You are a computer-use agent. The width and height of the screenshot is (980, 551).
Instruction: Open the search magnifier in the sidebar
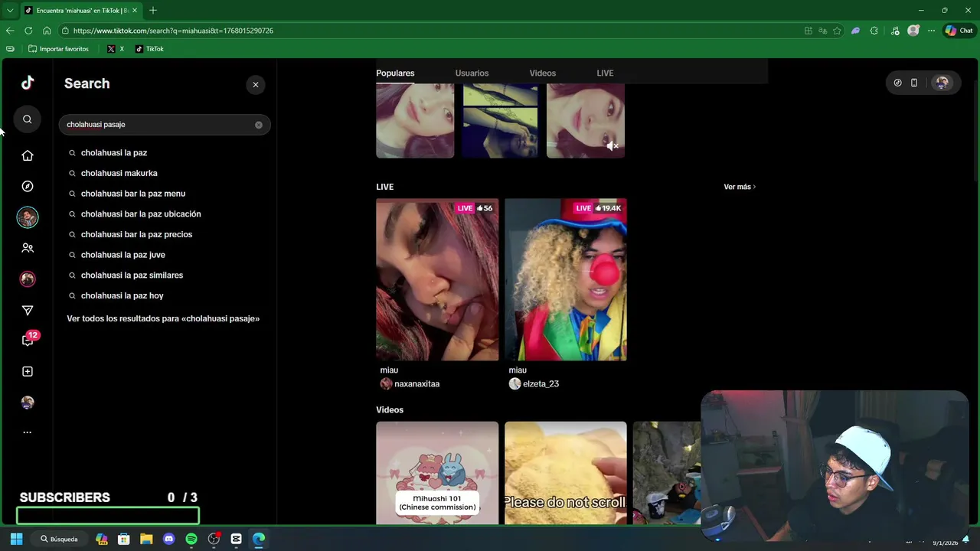point(27,119)
